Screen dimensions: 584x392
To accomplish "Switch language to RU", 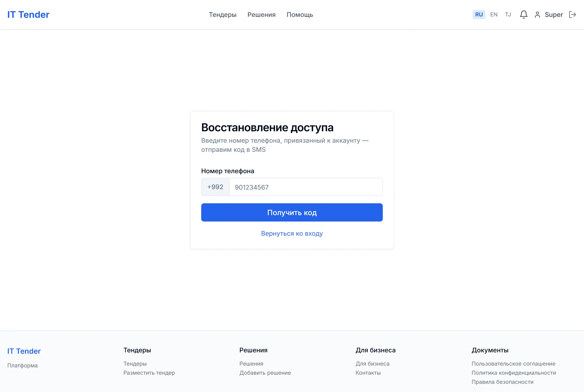I will 479,15.
